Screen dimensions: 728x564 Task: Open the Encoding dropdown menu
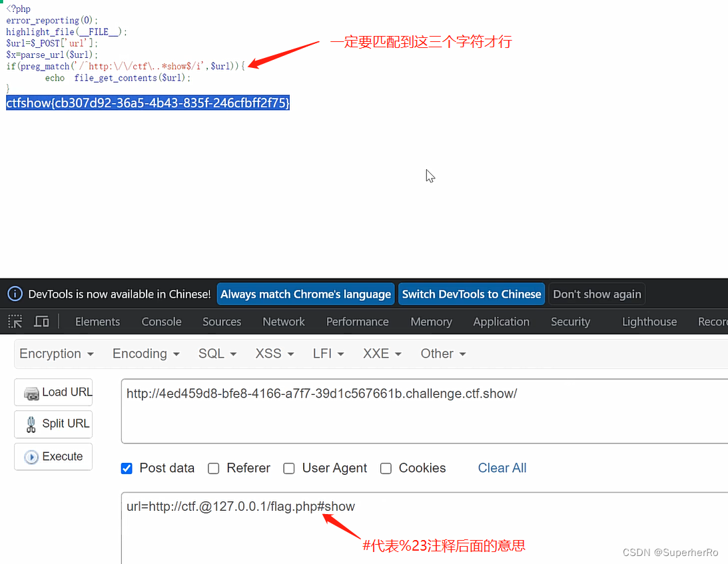146,354
